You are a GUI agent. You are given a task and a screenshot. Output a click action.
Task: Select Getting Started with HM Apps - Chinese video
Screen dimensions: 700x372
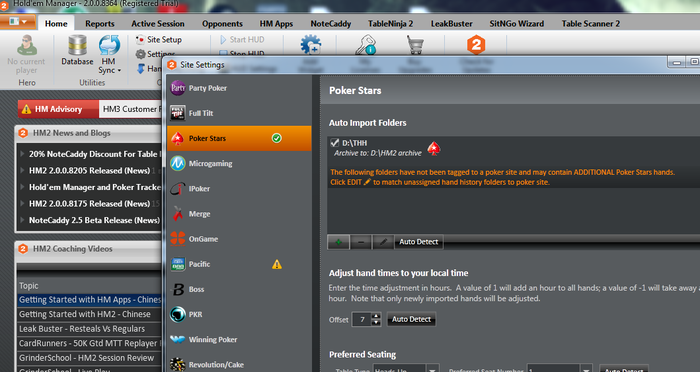(x=89, y=300)
